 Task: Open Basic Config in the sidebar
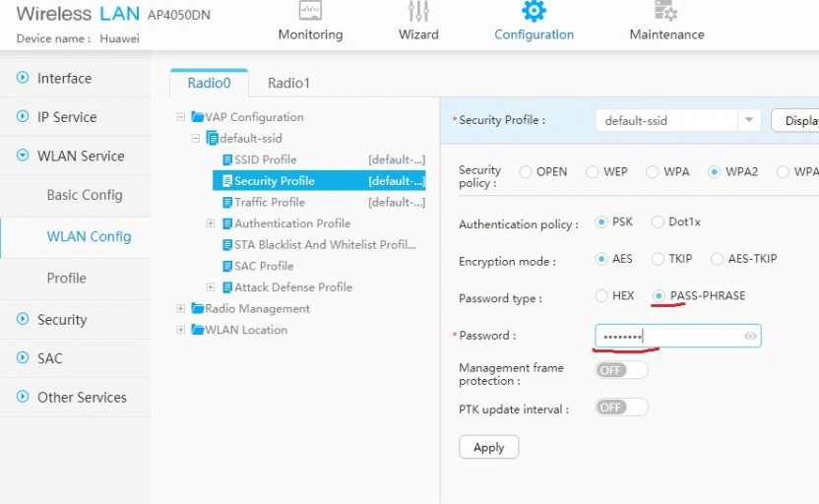pos(85,195)
